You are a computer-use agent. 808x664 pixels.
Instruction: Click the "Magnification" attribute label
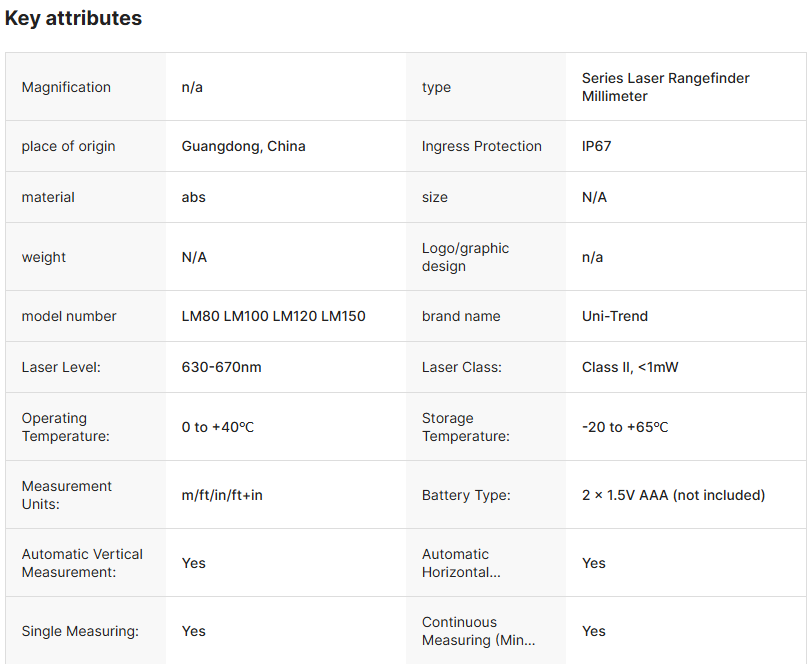click(66, 87)
